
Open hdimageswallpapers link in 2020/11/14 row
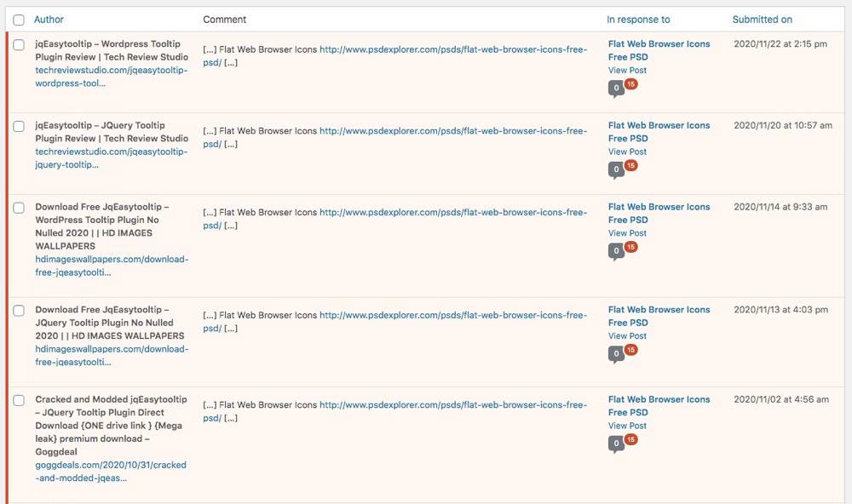pyautogui.click(x=112, y=266)
